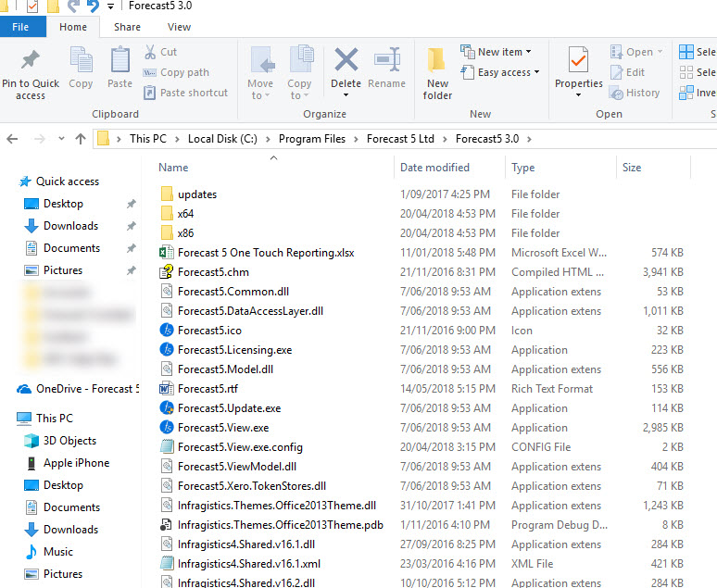717x588 pixels.
Task: Click the Forecast5.Licensing.exe application icon
Action: [167, 349]
